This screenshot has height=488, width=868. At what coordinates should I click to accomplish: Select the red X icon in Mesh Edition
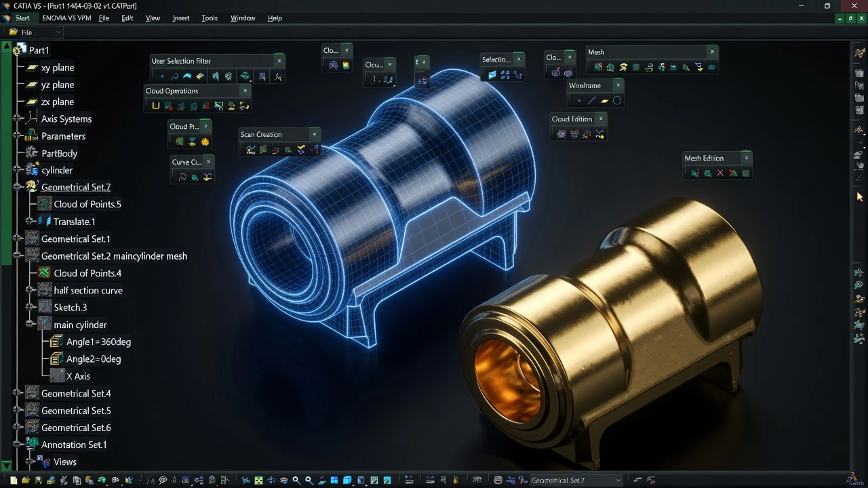click(720, 174)
